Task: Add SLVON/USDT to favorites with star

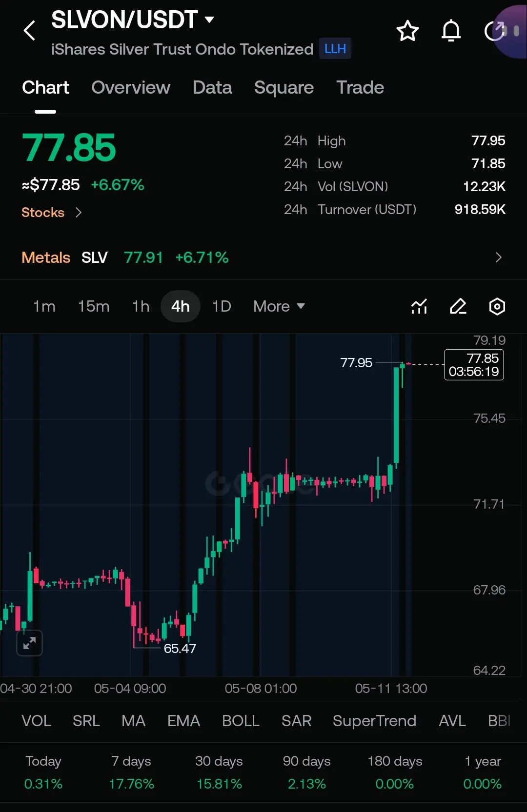Action: (407, 31)
